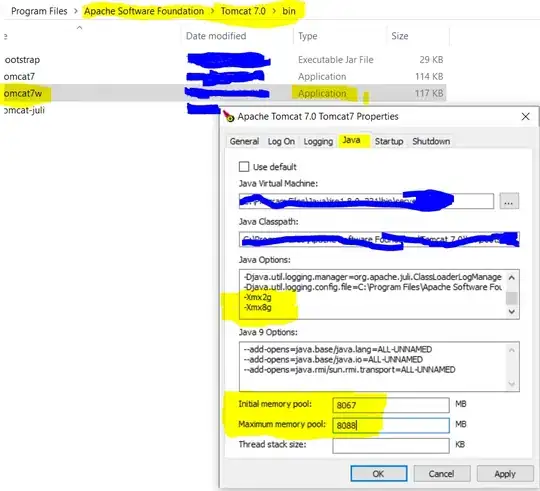
Task: Select the tomcat-juli file in Explorer
Action: coord(24,110)
